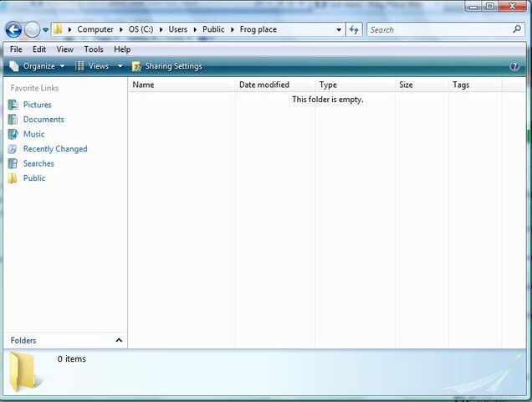Click the '0 items' status text
Image resolution: width=532 pixels, height=402 pixels.
[x=72, y=358]
